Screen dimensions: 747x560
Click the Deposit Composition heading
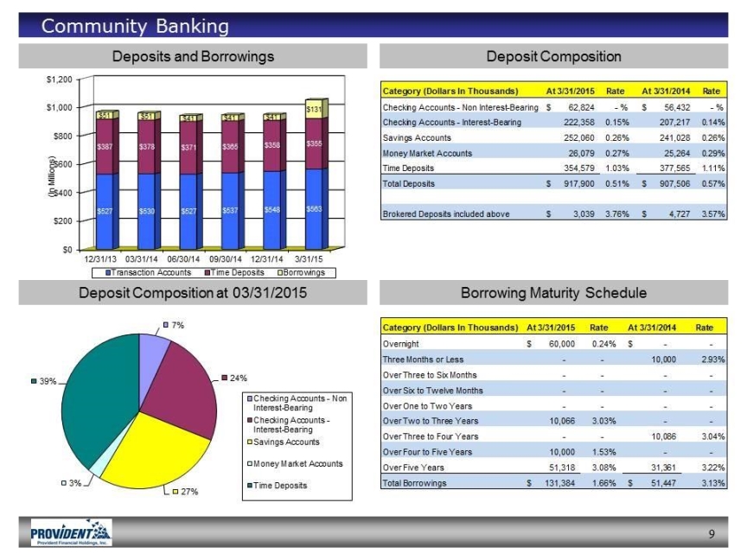(553, 56)
